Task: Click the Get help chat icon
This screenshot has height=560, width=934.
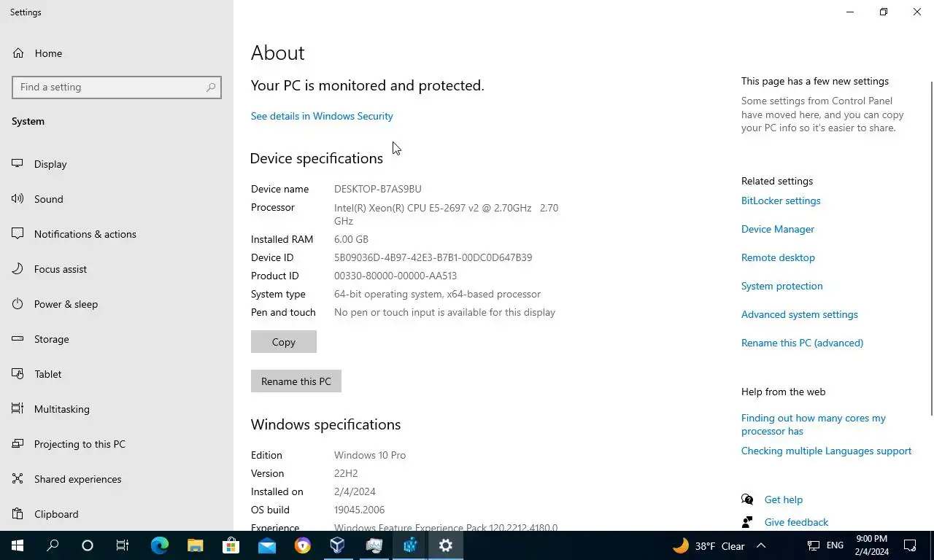Action: click(747, 499)
